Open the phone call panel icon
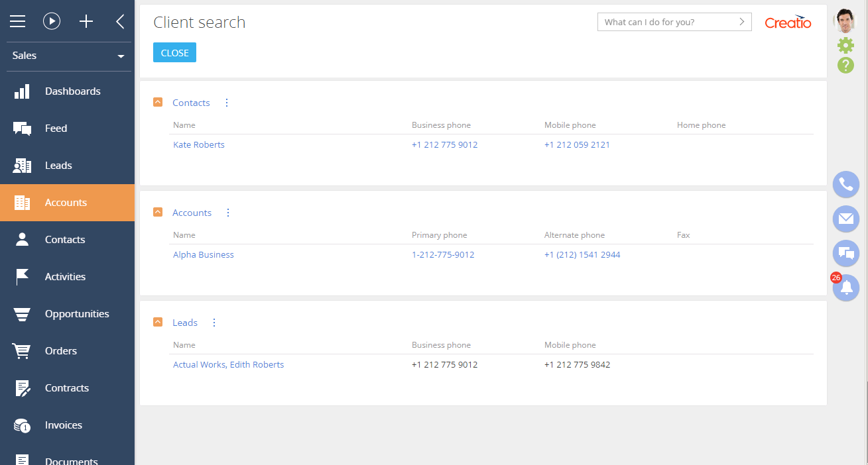The width and height of the screenshot is (868, 465). point(845,184)
